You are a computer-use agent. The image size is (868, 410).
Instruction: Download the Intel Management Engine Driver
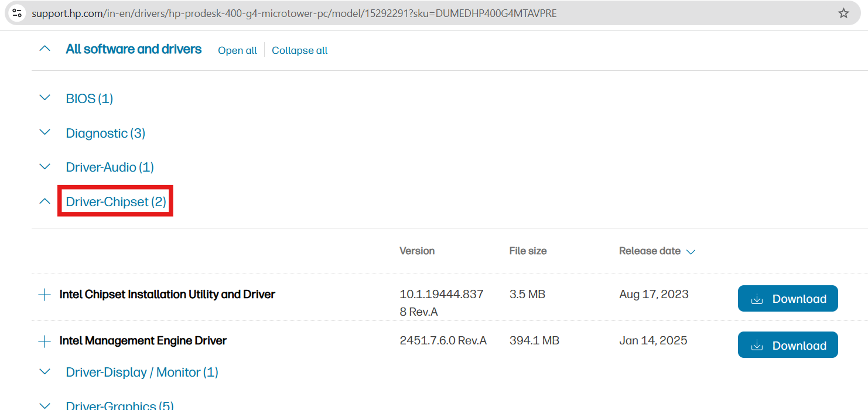pyautogui.click(x=788, y=344)
